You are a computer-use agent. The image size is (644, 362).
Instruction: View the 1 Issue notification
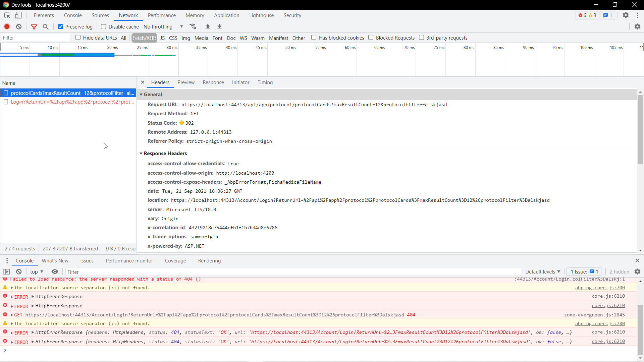coord(584,271)
